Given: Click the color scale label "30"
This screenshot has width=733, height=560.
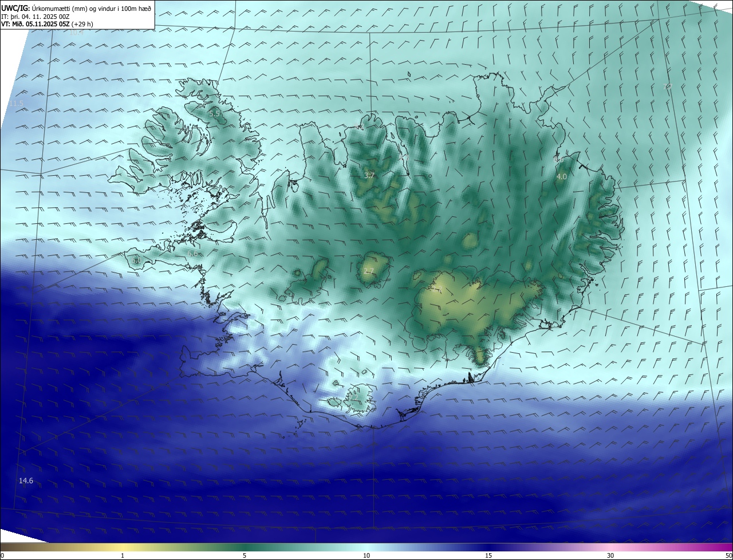Looking at the screenshot, I should tap(610, 556).
